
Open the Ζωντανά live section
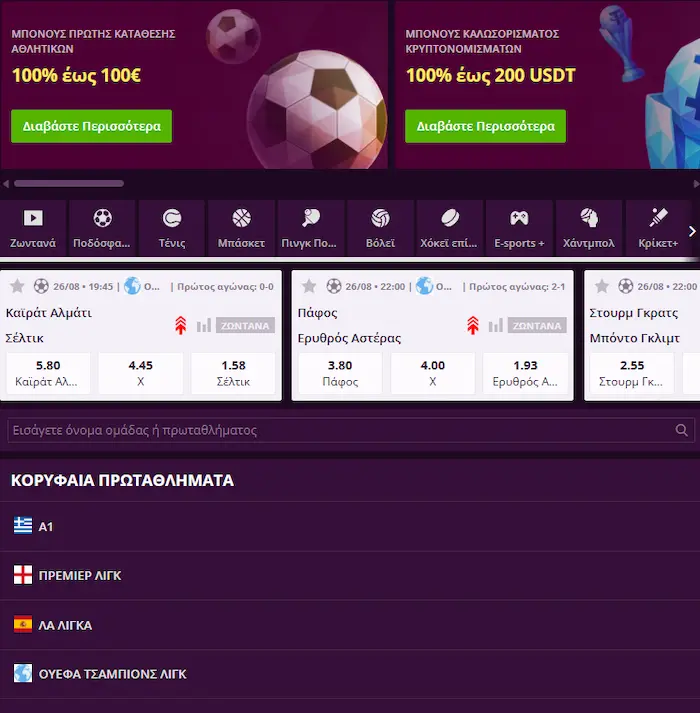tap(33, 228)
